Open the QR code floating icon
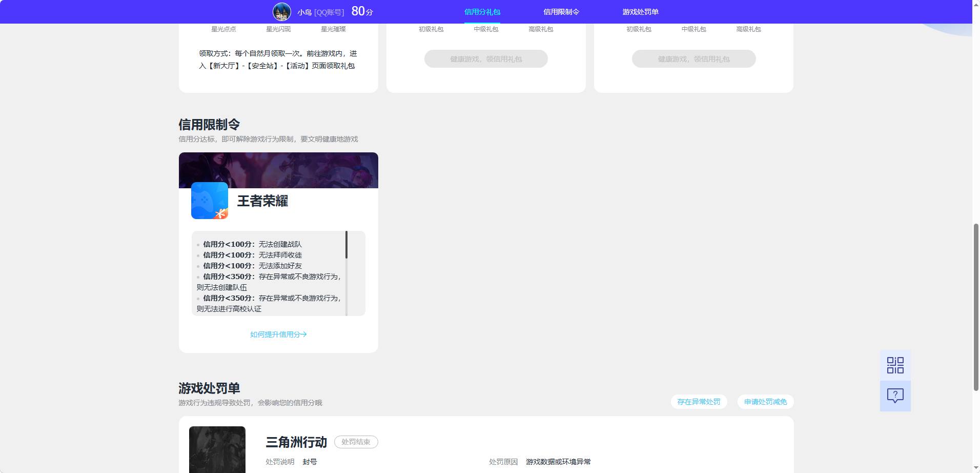This screenshot has width=980, height=473. 895,365
